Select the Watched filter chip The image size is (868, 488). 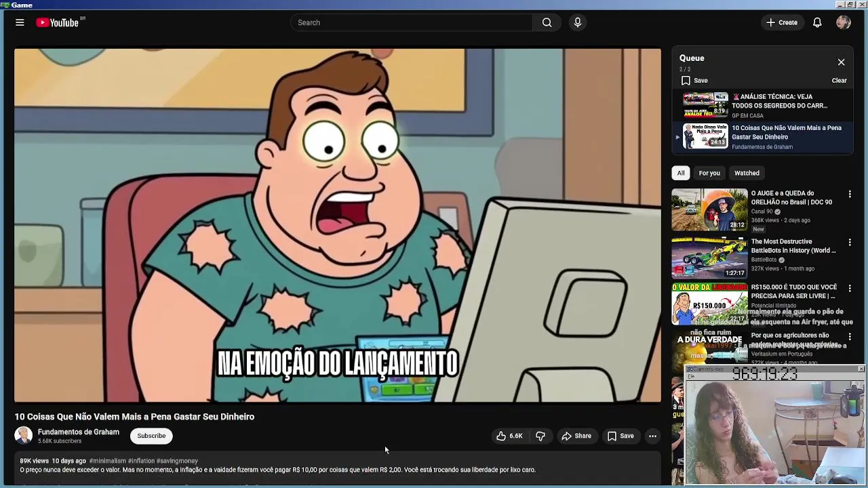747,173
